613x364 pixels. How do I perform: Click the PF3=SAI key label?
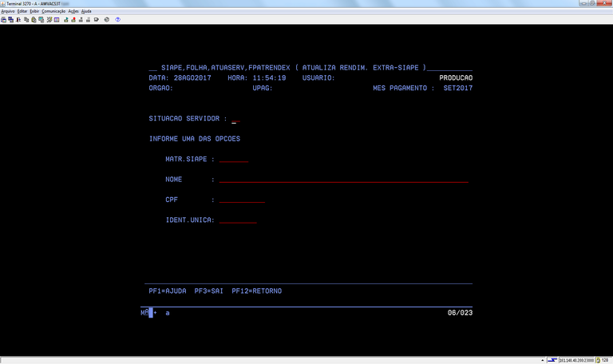point(209,291)
